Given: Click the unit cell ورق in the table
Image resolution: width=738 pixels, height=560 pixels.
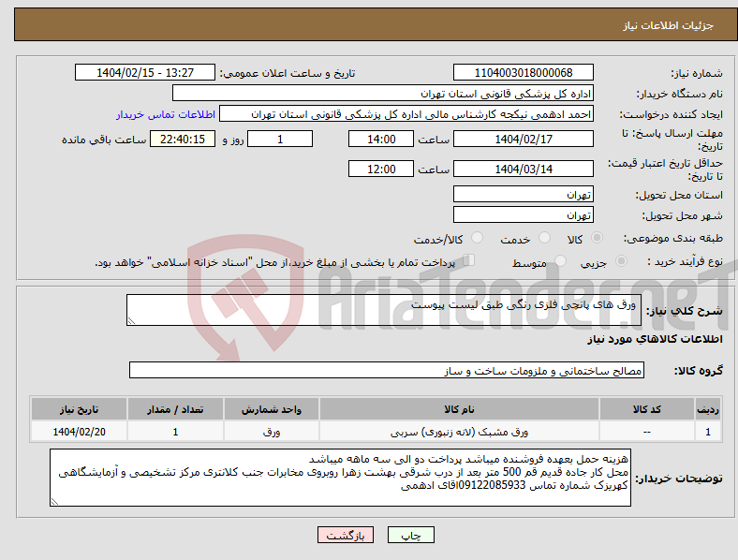Looking at the screenshot, I should [272, 432].
